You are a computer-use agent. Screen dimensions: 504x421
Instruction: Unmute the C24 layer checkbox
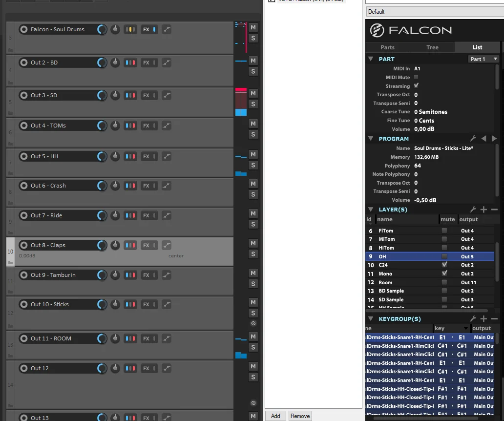pyautogui.click(x=444, y=265)
